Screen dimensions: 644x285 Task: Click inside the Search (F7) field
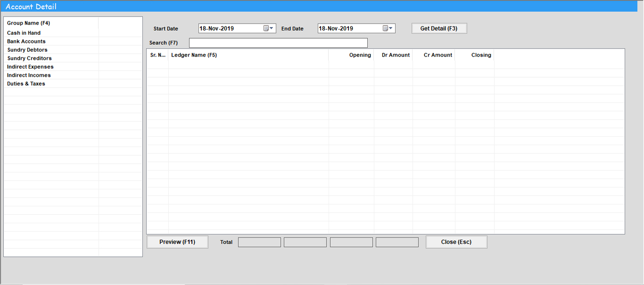278,43
